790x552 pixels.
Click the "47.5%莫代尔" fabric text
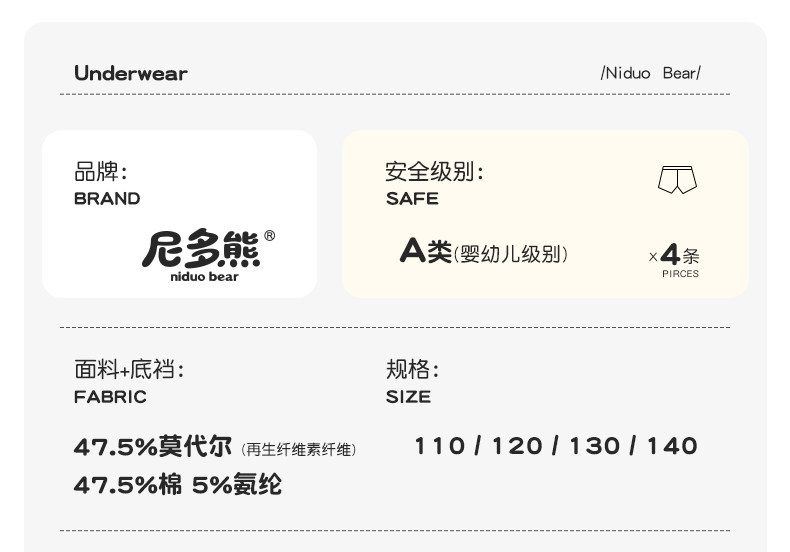[153, 446]
